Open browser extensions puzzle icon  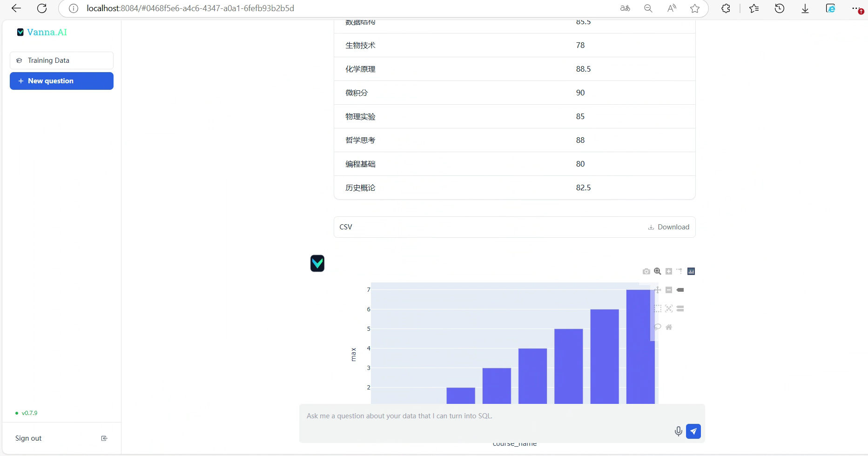(x=726, y=8)
